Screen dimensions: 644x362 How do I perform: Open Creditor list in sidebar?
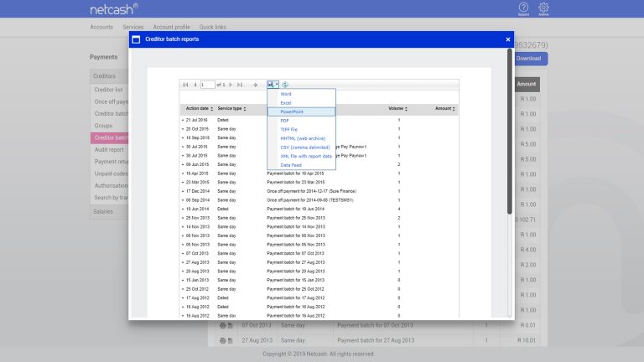click(x=108, y=90)
